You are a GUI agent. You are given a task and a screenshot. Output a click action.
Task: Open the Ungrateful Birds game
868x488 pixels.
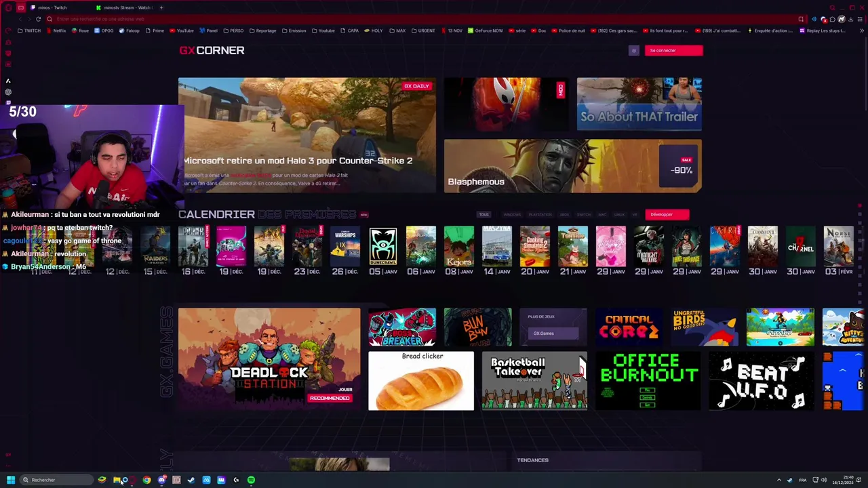pyautogui.click(x=705, y=327)
